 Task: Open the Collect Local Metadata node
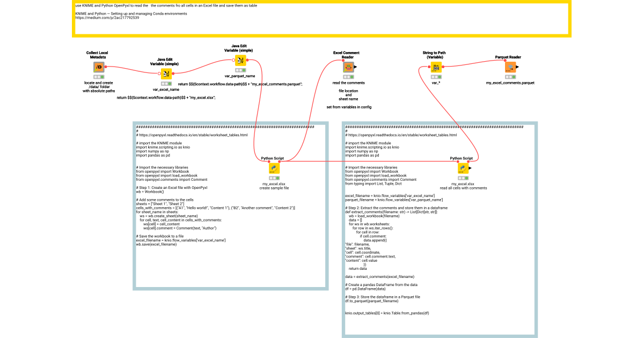click(98, 67)
